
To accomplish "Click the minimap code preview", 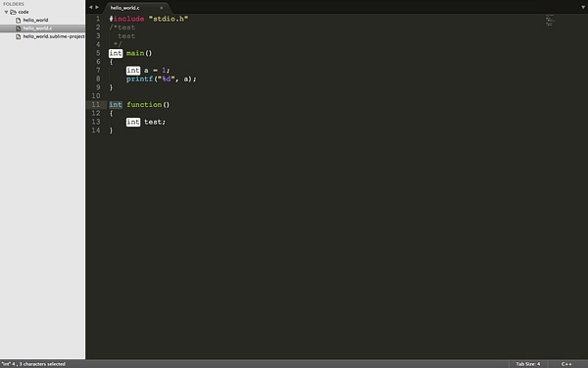I will tap(550, 20).
